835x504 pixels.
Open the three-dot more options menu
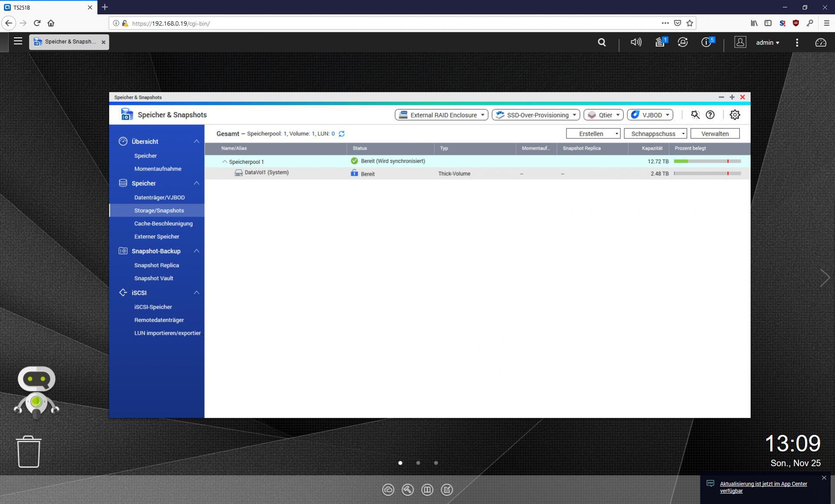click(x=797, y=42)
